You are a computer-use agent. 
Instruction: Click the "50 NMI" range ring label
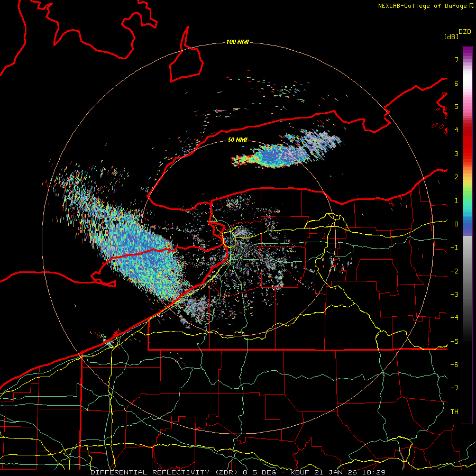pyautogui.click(x=237, y=140)
